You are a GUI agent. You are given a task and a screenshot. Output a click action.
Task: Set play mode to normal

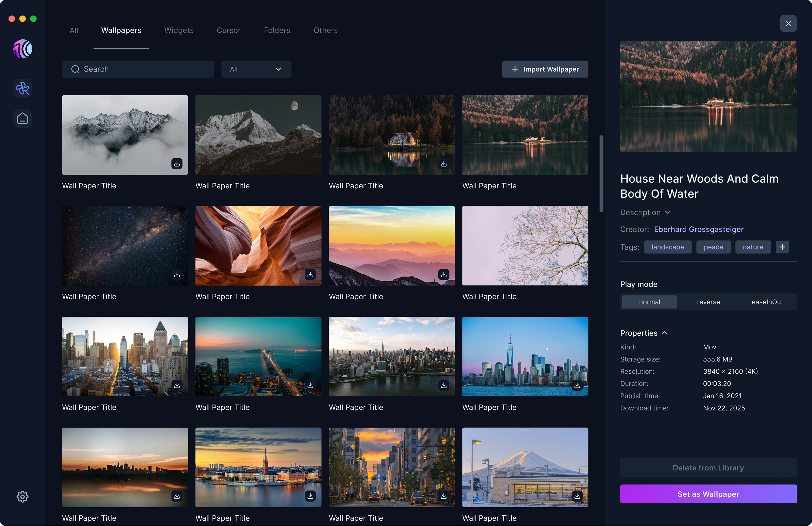pyautogui.click(x=649, y=302)
